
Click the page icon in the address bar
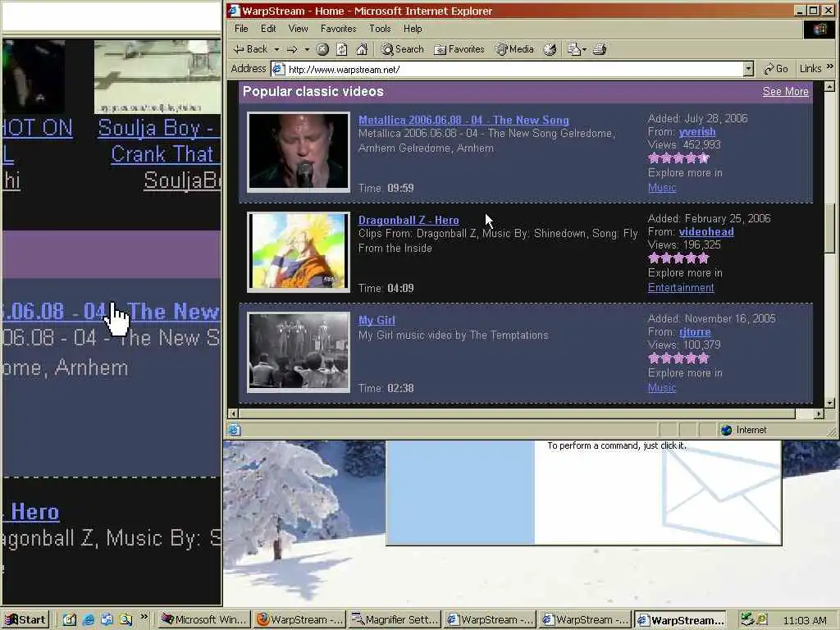[279, 69]
